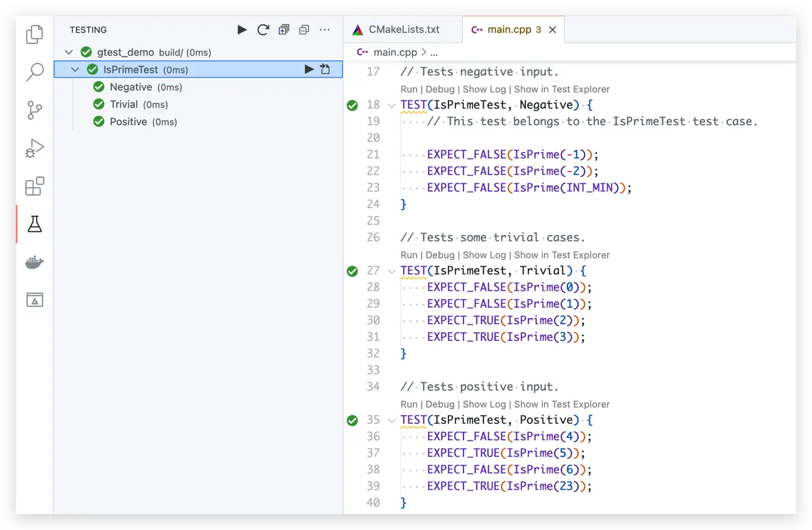812x530 pixels.
Task: Open the Source Control view
Action: (35, 110)
